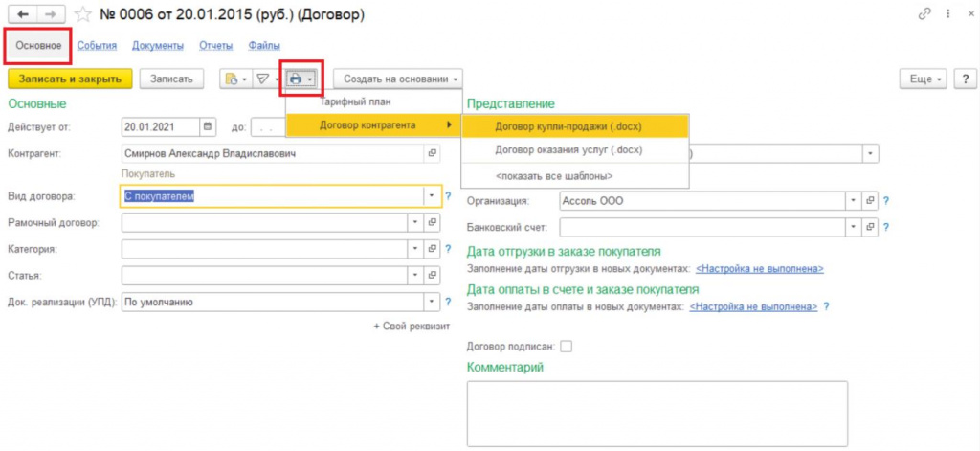Expand the Банковский счет dropdown arrow
This screenshot has height=451, width=980.
point(855,227)
